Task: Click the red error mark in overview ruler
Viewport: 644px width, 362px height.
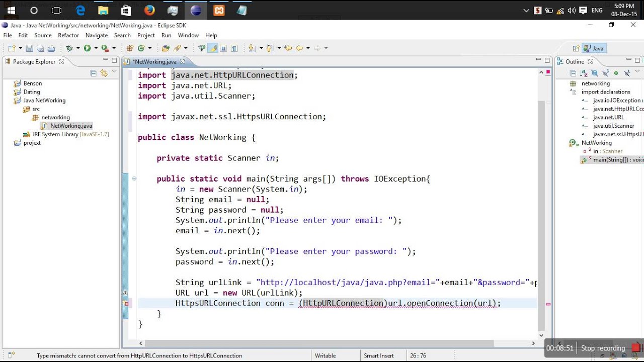Action: 548,304
